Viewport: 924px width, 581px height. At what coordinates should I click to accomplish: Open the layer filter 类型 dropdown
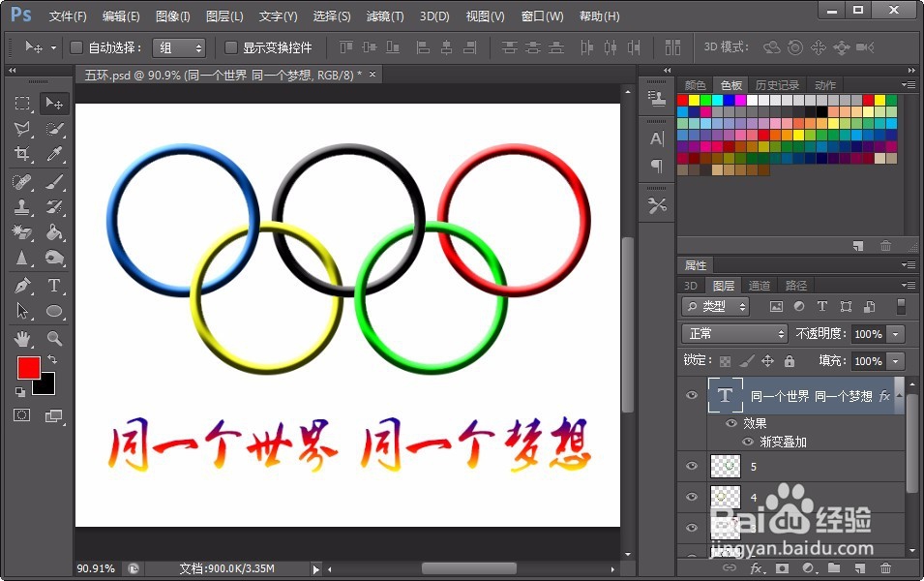716,306
